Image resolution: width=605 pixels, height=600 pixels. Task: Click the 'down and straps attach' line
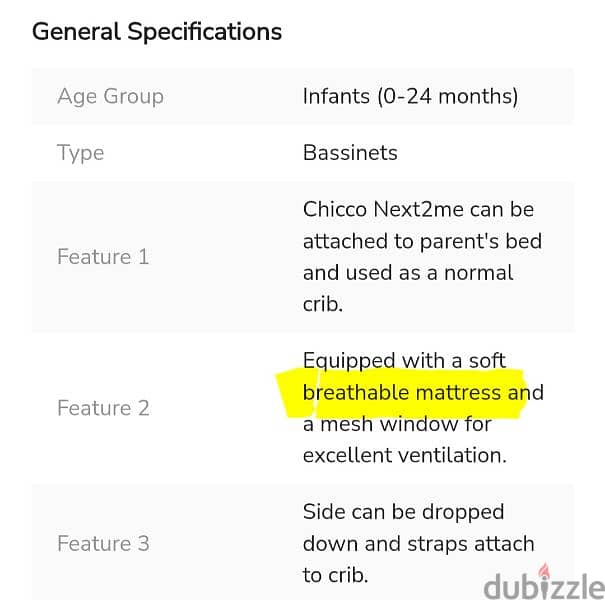coord(419,544)
